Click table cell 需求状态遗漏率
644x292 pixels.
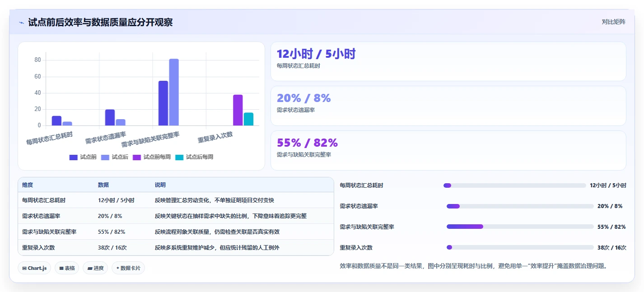point(41,216)
